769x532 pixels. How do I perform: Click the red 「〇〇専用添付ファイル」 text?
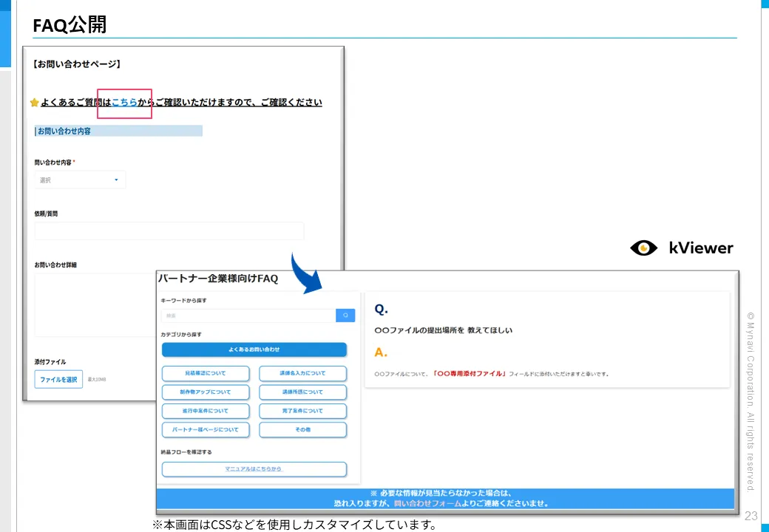pos(470,374)
